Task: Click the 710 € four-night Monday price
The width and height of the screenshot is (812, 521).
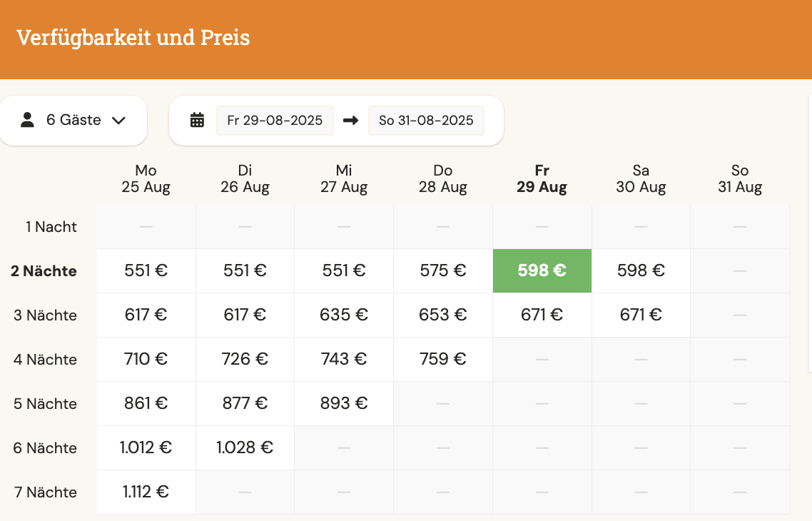Action: pos(146,359)
